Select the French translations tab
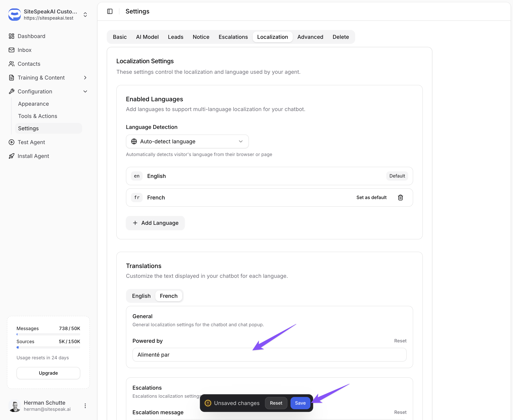 (169, 296)
